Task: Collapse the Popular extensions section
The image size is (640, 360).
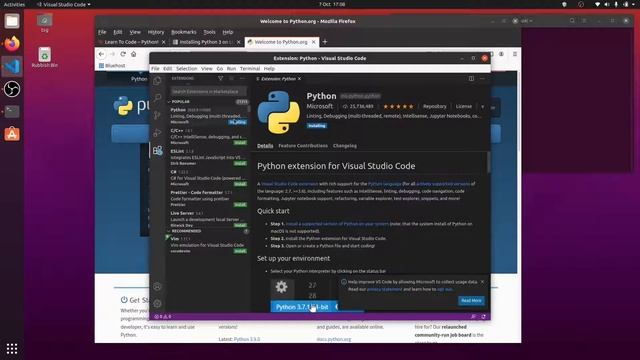Action: click(180, 102)
